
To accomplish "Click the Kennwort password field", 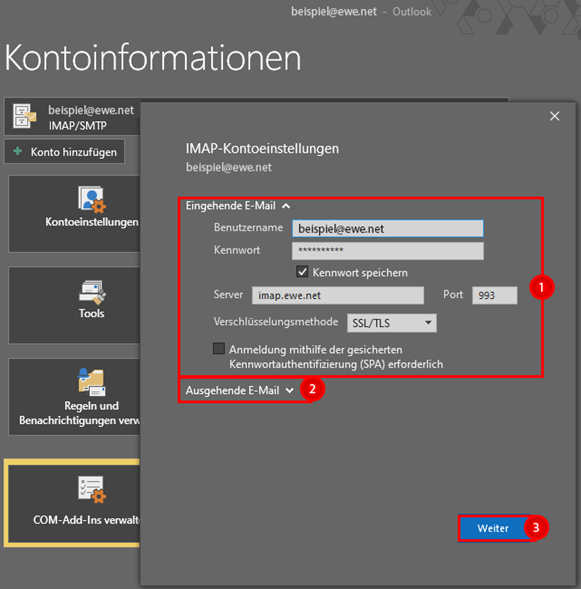I will pos(388,251).
